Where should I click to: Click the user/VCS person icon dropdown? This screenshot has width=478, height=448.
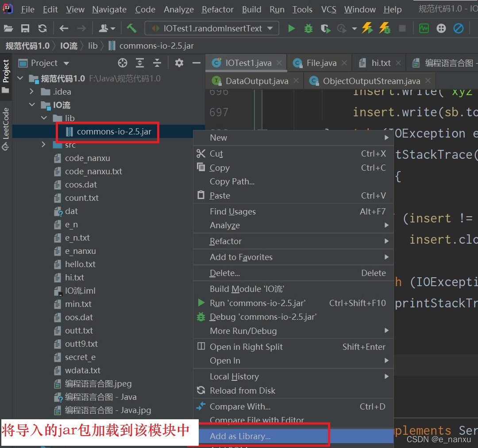(x=107, y=28)
